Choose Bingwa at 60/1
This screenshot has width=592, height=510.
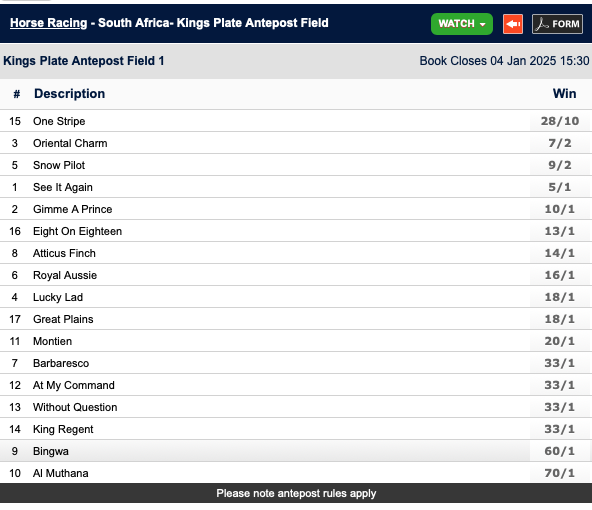click(x=560, y=451)
